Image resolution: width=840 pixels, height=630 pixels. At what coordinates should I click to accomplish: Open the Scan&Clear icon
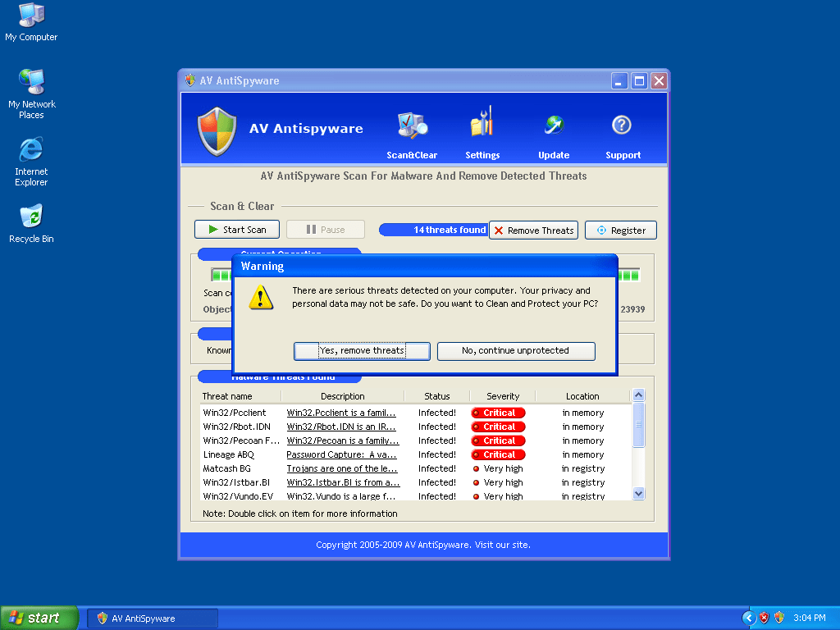[x=412, y=126]
